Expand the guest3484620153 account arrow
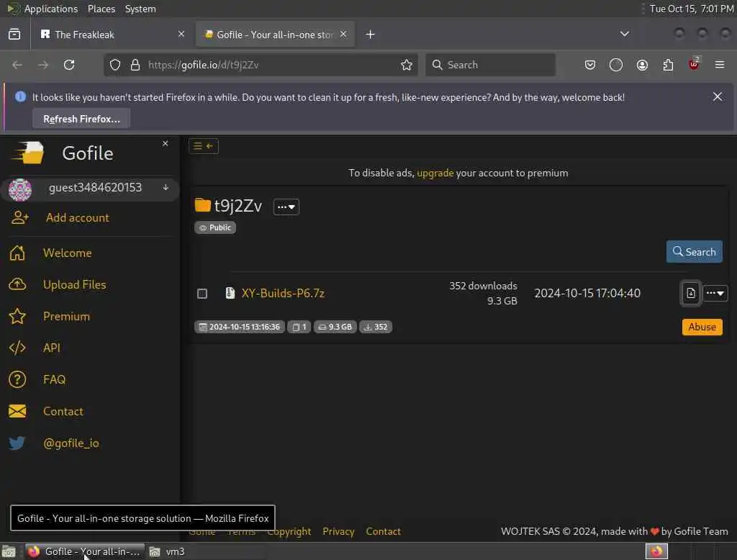 166,188
